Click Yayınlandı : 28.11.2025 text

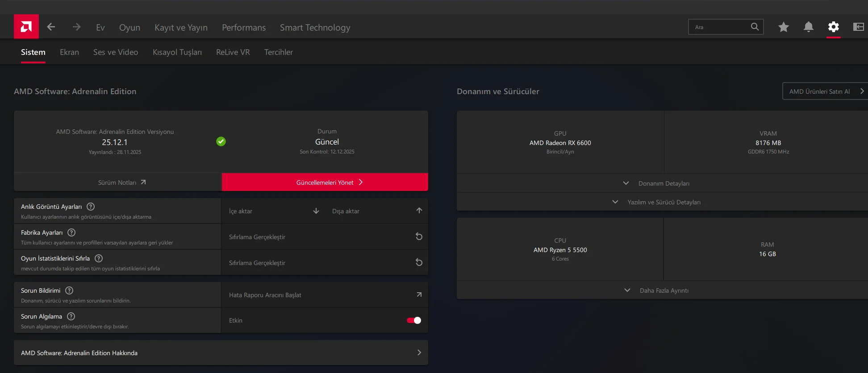coord(115,152)
